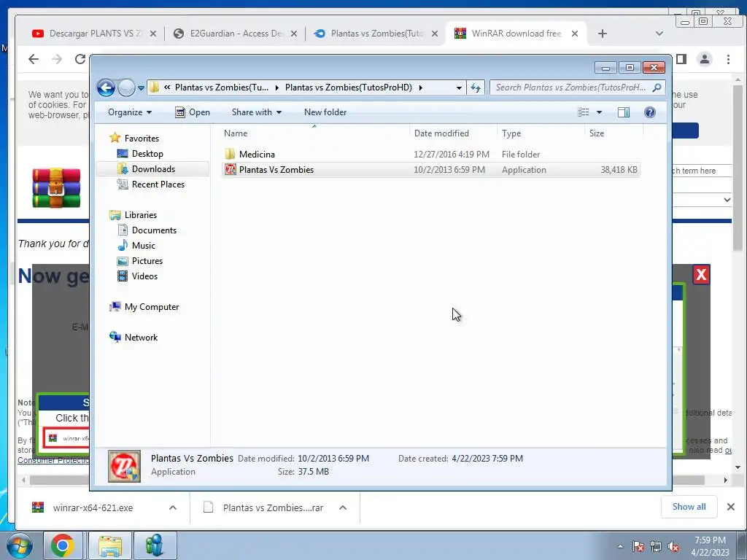Screen dimensions: 747x560
Task: Sort by Type column header
Action: click(x=541, y=133)
